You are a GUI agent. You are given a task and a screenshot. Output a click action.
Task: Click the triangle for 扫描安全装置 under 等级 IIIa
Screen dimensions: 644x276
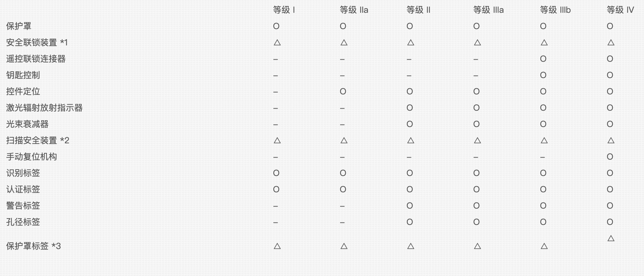[x=477, y=140]
